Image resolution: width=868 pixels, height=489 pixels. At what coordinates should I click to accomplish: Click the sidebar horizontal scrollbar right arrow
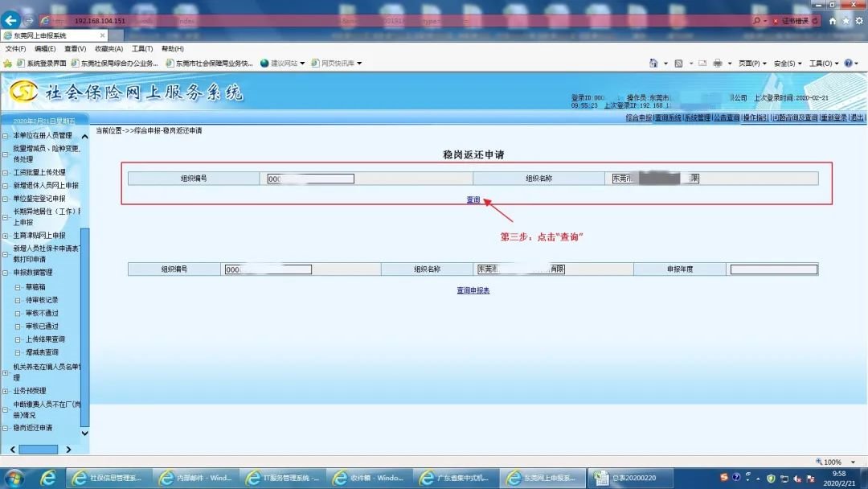68,449
